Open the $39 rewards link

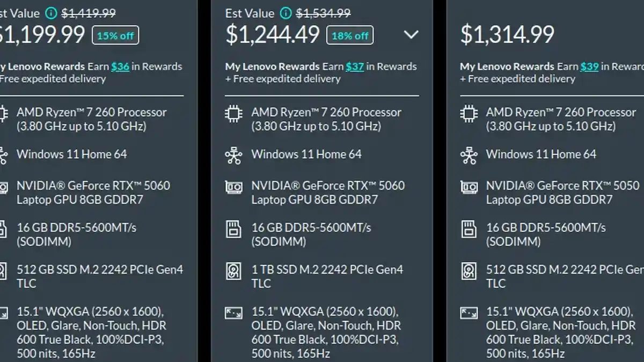tap(589, 67)
